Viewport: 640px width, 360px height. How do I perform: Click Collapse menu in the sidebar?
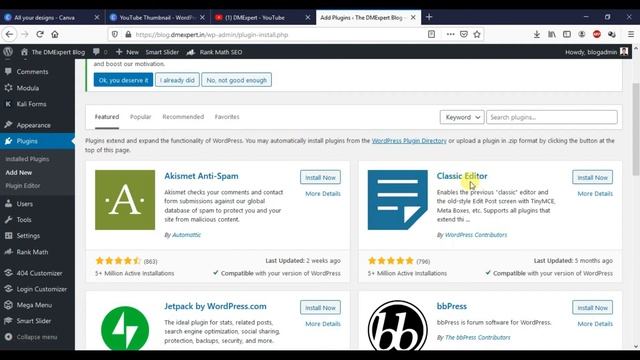click(37, 337)
